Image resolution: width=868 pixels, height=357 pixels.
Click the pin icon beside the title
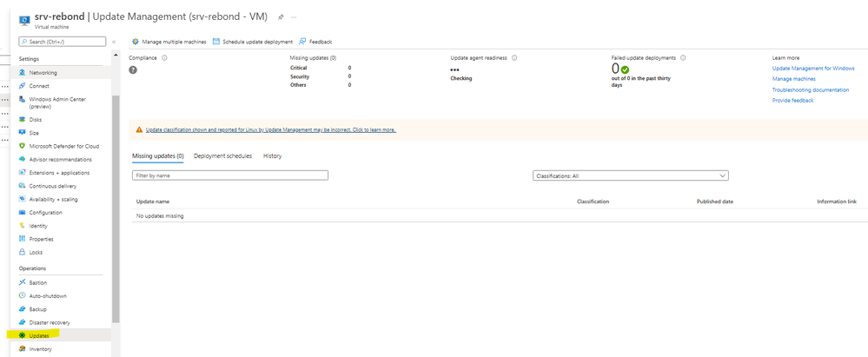point(281,17)
